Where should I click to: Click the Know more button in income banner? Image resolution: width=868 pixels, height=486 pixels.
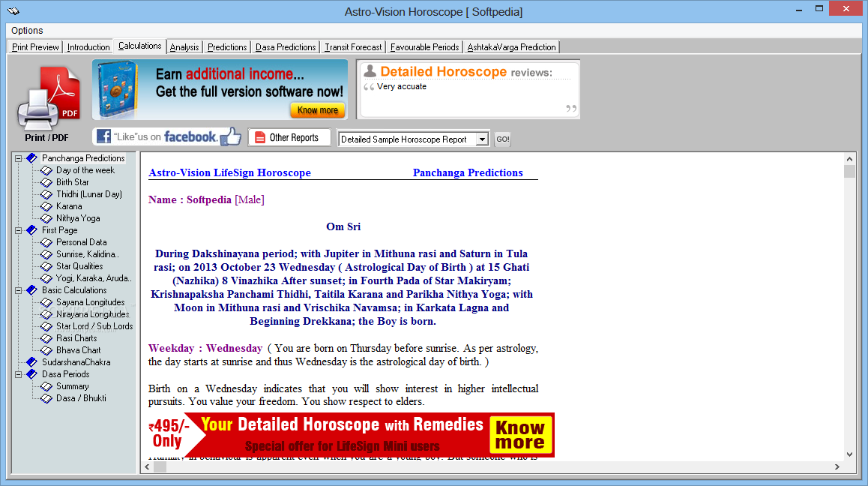coord(318,110)
